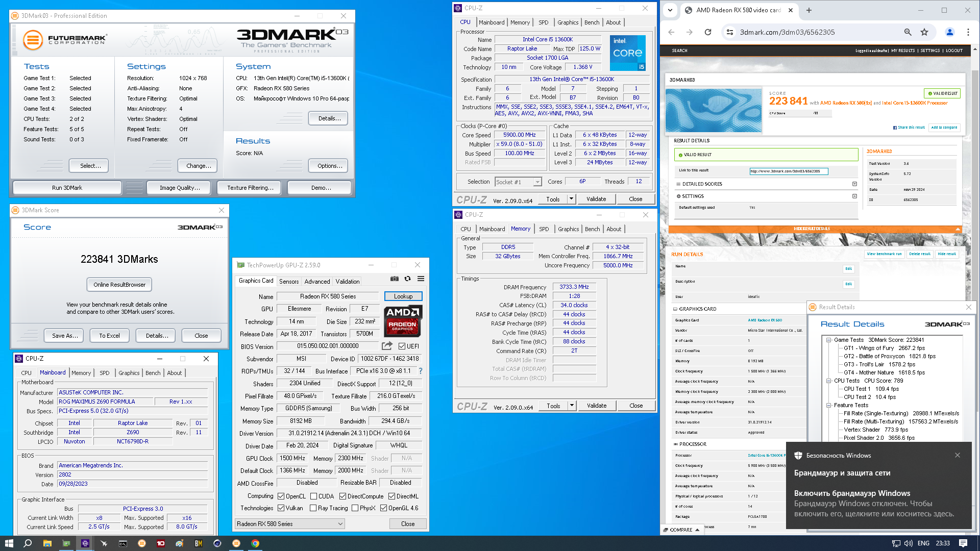Open the Chrome three-dot menu
980x551 pixels.
[968, 32]
